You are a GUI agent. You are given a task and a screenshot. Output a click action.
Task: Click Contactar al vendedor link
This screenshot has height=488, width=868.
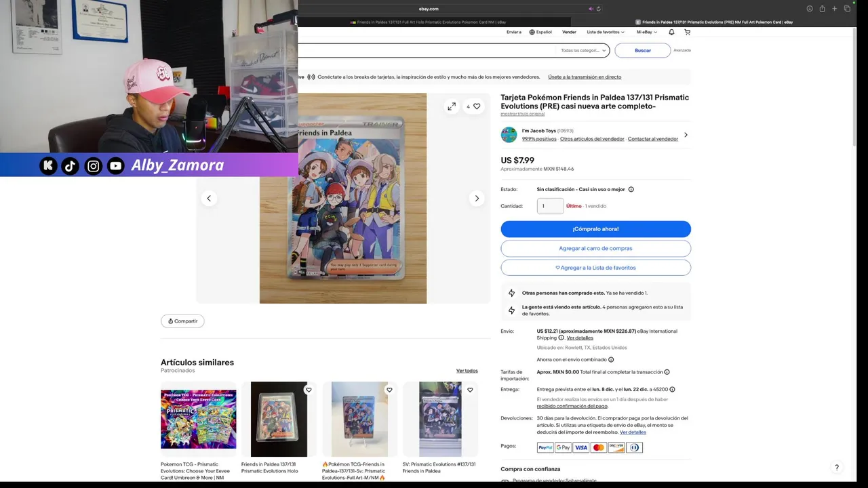point(653,139)
